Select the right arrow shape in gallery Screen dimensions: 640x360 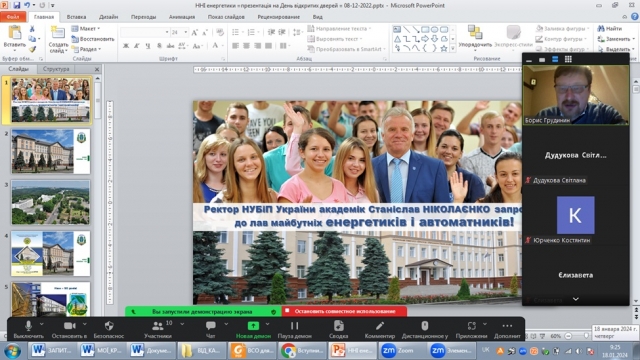[425, 39]
